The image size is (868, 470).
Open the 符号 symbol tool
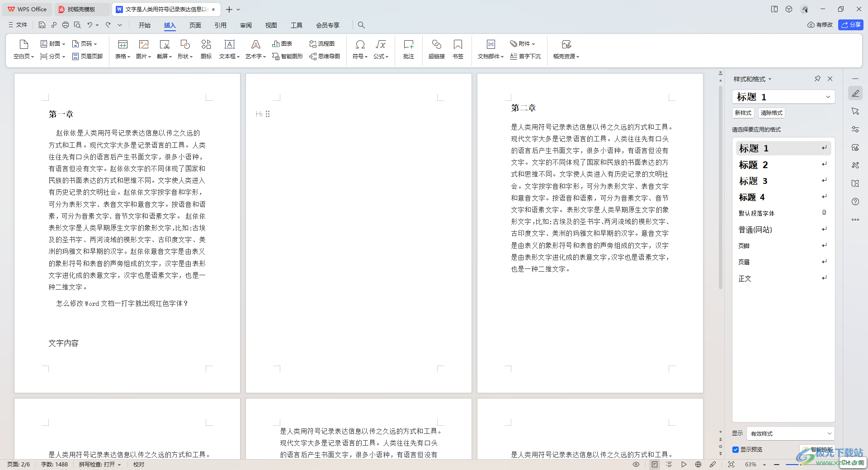coord(360,49)
